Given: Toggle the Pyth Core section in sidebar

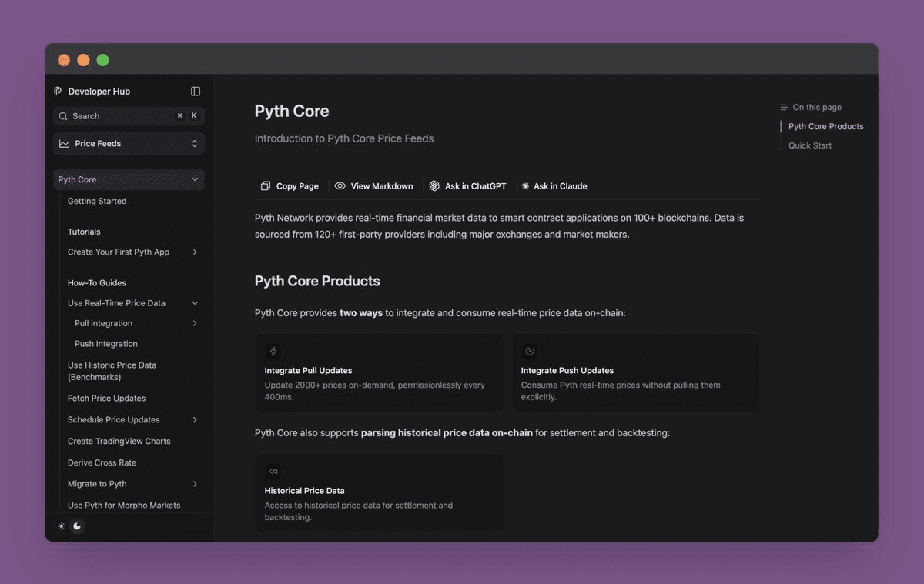Looking at the screenshot, I should pos(195,179).
